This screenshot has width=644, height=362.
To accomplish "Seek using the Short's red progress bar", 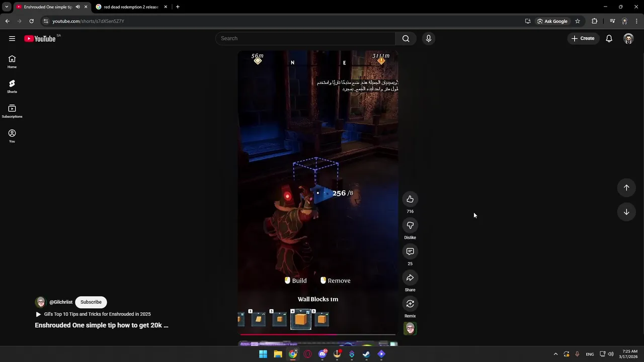I will pyautogui.click(x=318, y=334).
